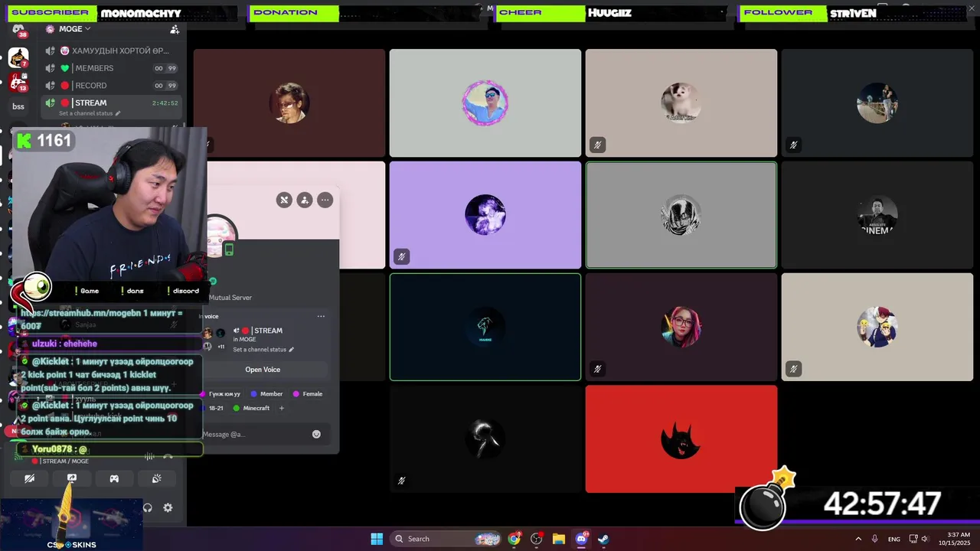The width and height of the screenshot is (980, 551).
Task: Click the Open Voice button
Action: point(263,370)
